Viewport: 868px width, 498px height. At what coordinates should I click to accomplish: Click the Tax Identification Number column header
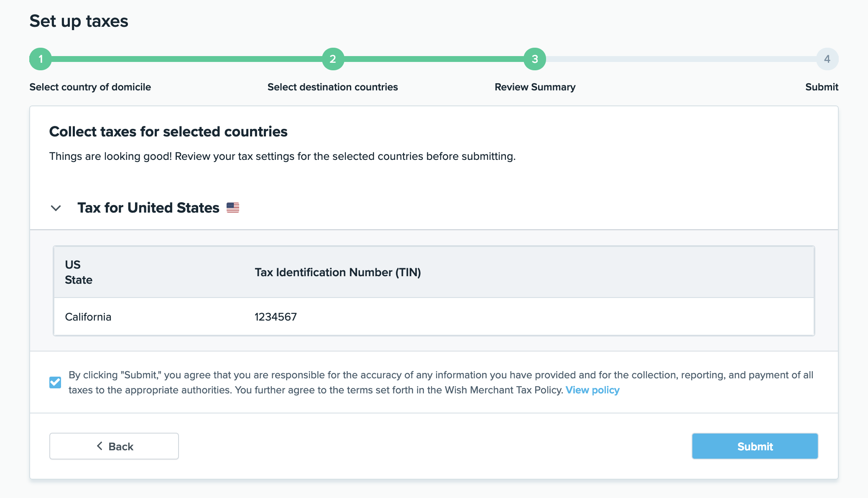click(337, 272)
